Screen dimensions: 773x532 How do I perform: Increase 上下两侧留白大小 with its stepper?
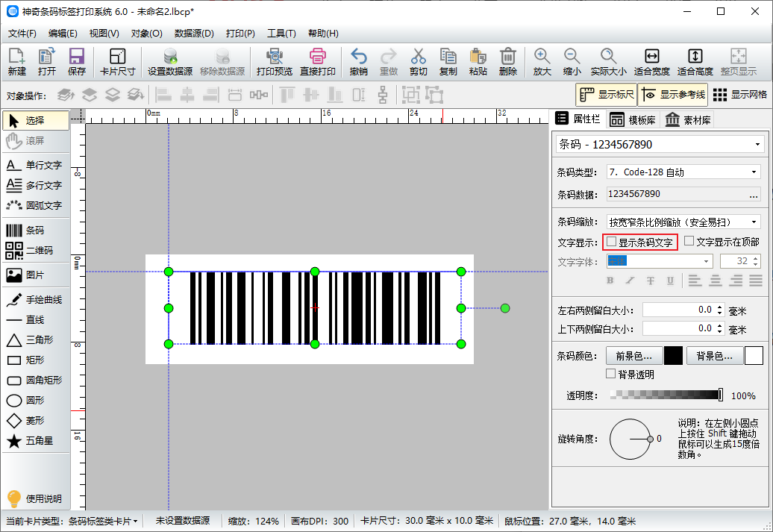click(720, 325)
